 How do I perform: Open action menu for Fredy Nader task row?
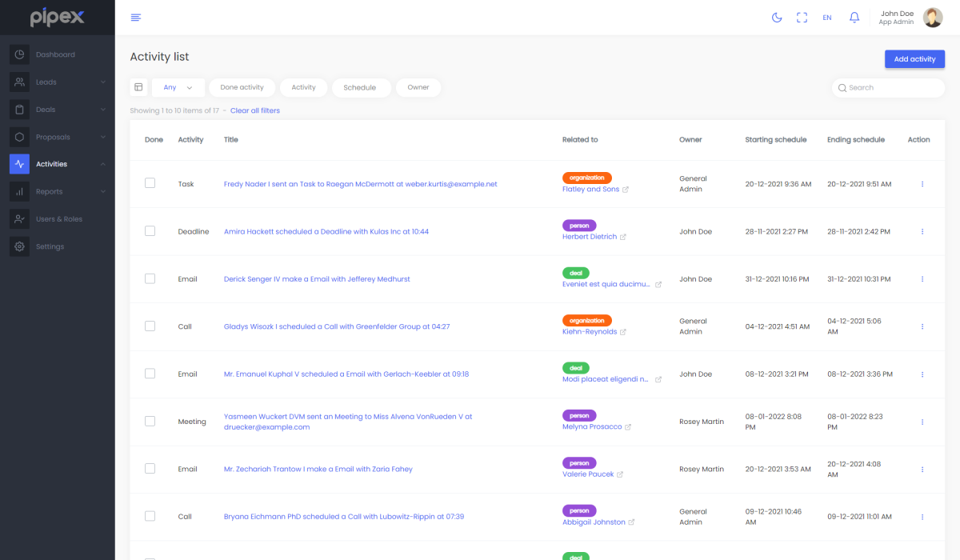pyautogui.click(x=922, y=184)
